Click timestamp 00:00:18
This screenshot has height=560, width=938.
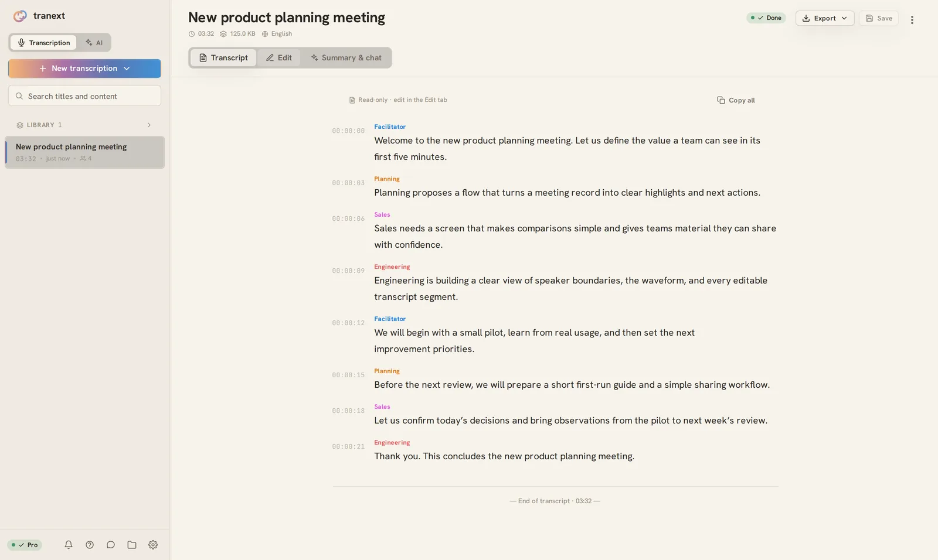348,411
